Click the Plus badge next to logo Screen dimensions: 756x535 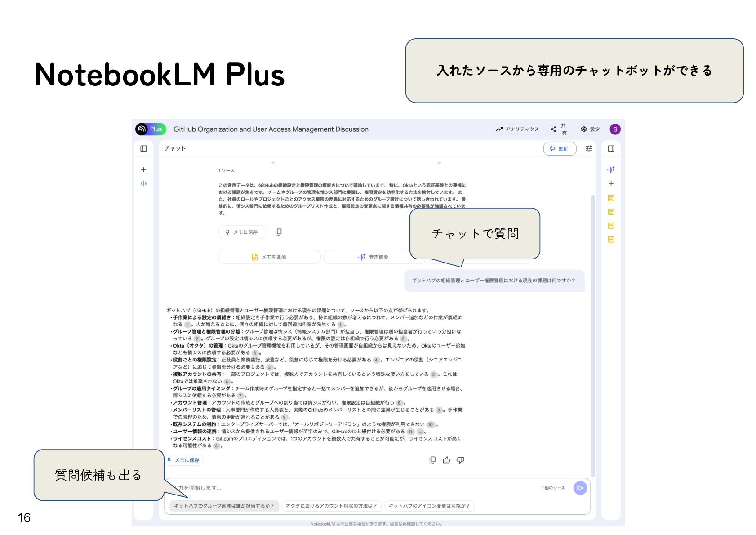click(156, 129)
